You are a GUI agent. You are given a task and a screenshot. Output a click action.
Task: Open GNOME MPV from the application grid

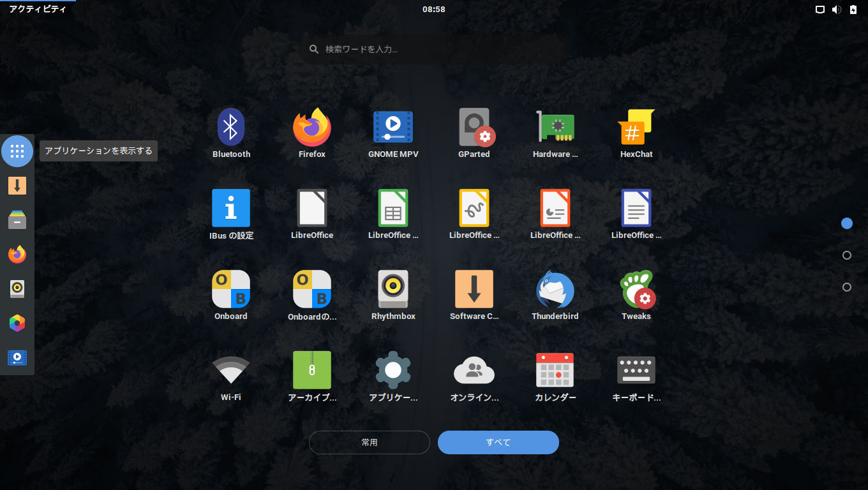(393, 133)
